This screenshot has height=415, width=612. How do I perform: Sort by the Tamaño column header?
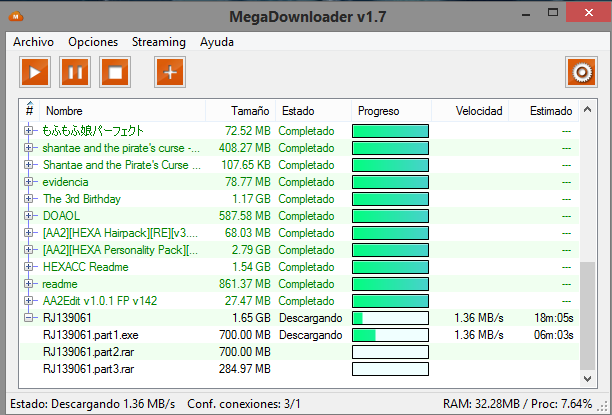click(x=240, y=111)
